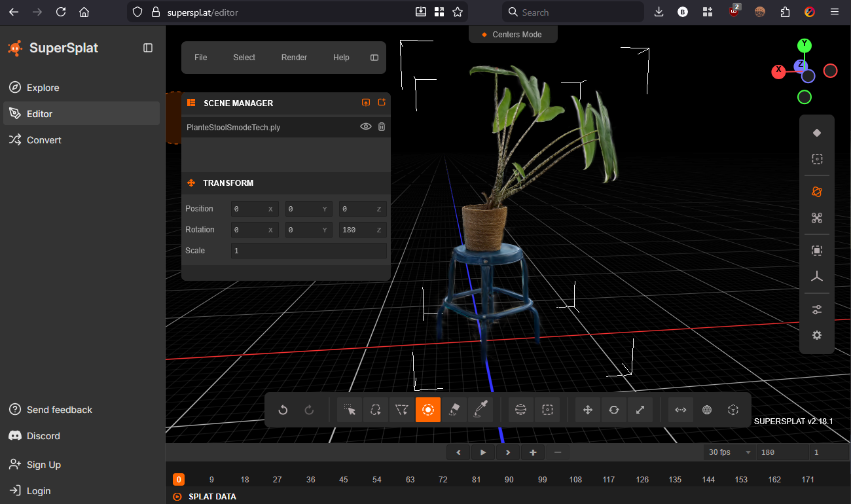
Task: Open the Render menu
Action: point(294,58)
